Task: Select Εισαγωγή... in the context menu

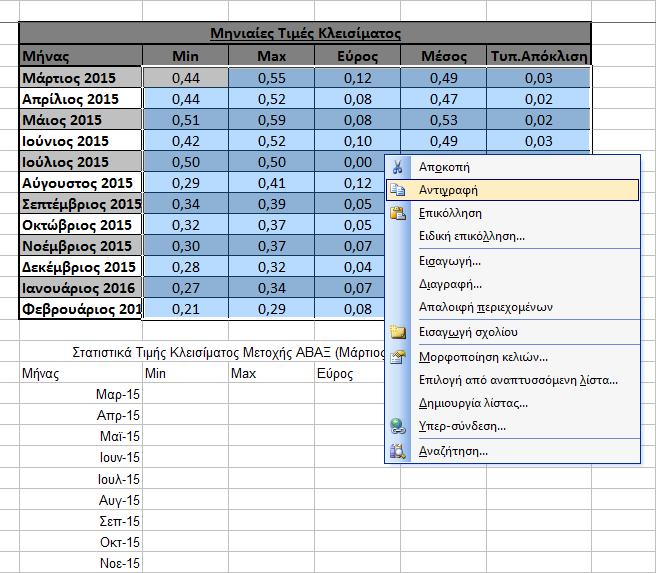Action: click(x=512, y=261)
